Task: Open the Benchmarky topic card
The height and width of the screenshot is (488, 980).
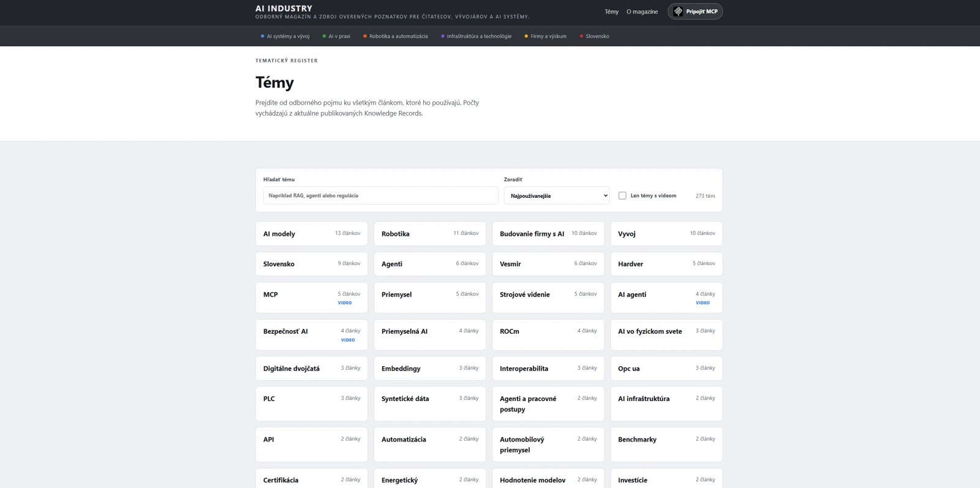Action: pos(666,445)
